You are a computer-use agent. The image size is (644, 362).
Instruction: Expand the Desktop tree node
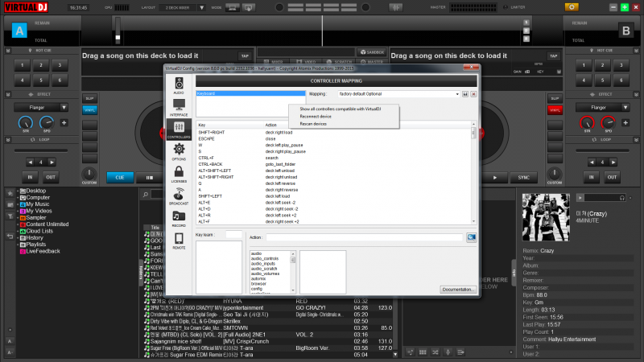click(18, 191)
